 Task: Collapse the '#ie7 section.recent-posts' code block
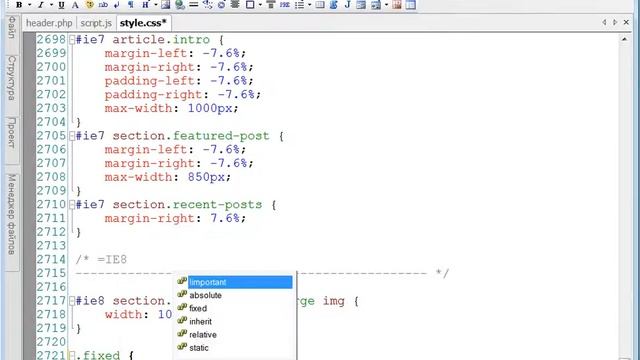click(72, 204)
